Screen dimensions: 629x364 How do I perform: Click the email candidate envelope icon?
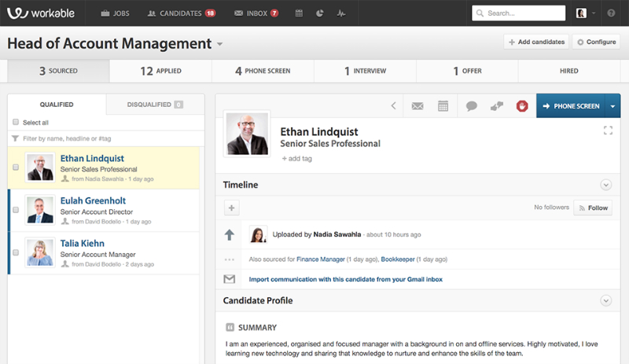pyautogui.click(x=417, y=106)
